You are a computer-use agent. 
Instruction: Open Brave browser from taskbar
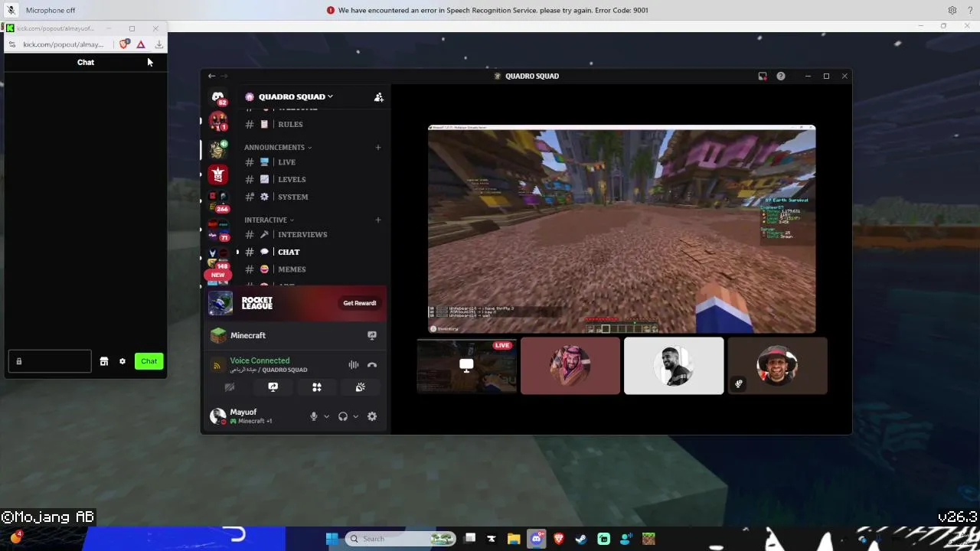point(559,539)
